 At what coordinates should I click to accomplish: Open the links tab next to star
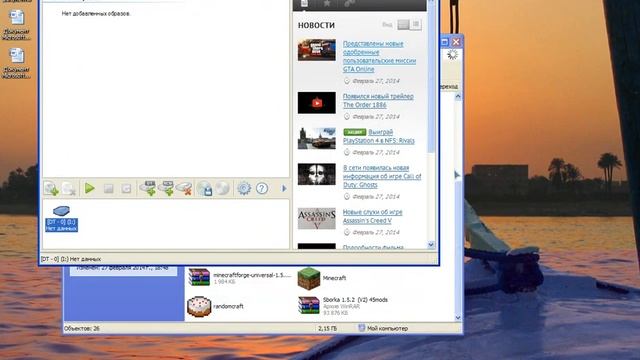349,4
